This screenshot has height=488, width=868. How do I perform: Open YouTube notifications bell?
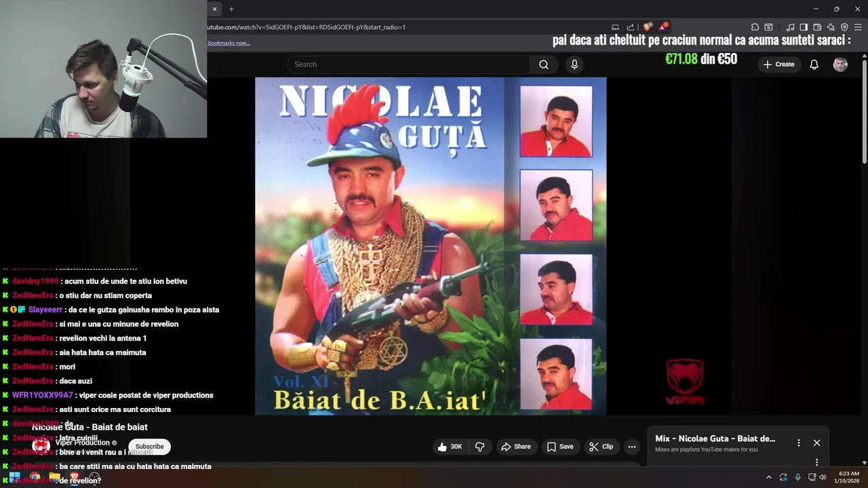pyautogui.click(x=814, y=64)
